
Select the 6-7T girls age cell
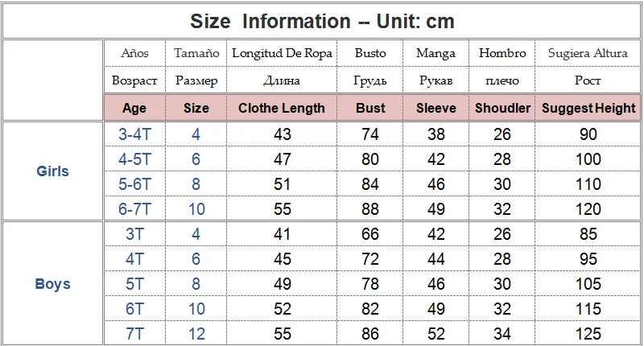pos(134,209)
